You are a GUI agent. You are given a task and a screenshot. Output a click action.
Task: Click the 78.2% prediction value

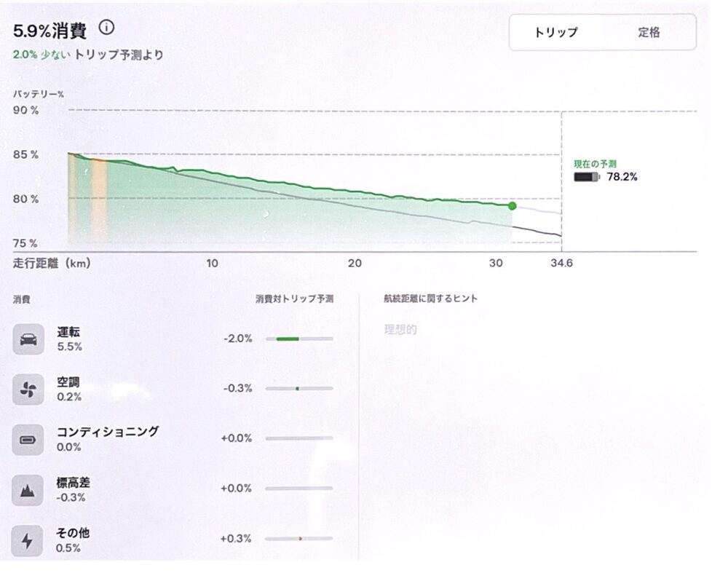coord(622,176)
